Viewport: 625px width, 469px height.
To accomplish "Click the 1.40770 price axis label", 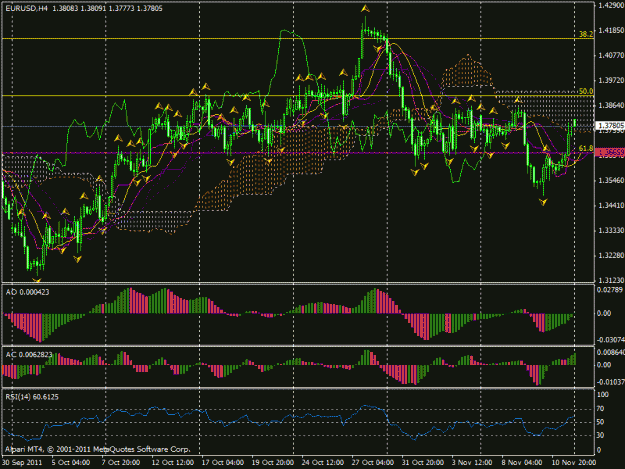I will [611, 55].
